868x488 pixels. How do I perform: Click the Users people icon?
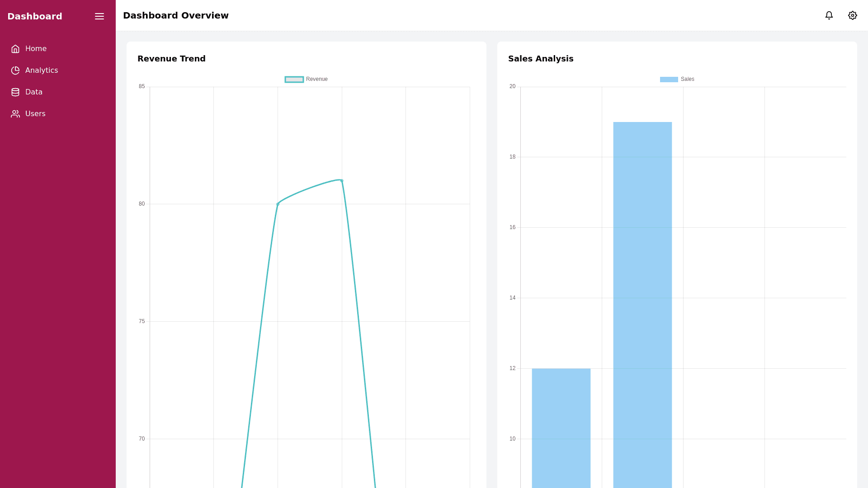click(15, 114)
